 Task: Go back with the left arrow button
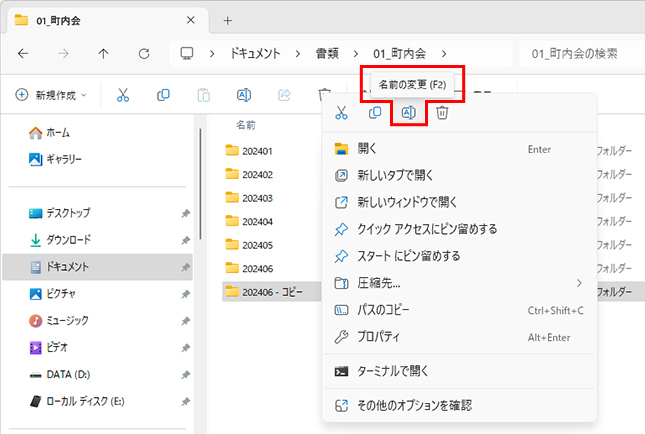(23, 53)
